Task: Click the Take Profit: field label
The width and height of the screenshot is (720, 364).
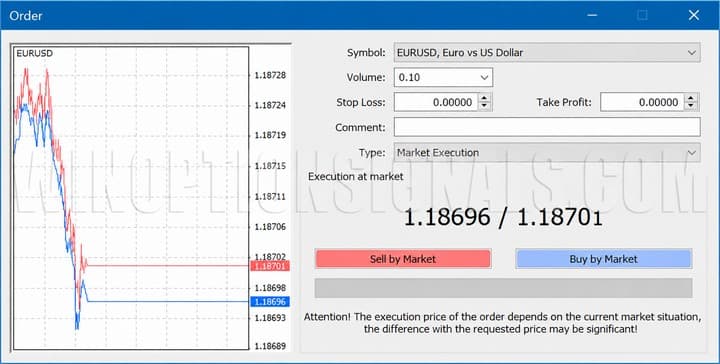Action: [x=564, y=102]
